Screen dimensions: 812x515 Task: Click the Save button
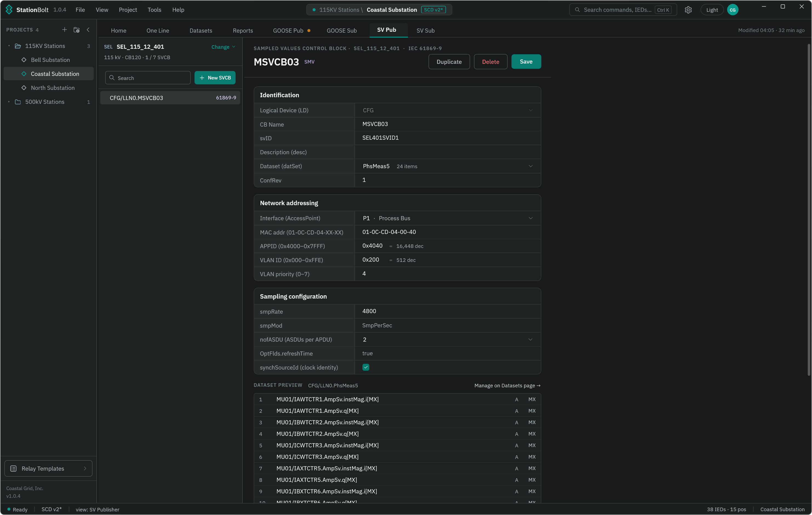click(x=526, y=62)
